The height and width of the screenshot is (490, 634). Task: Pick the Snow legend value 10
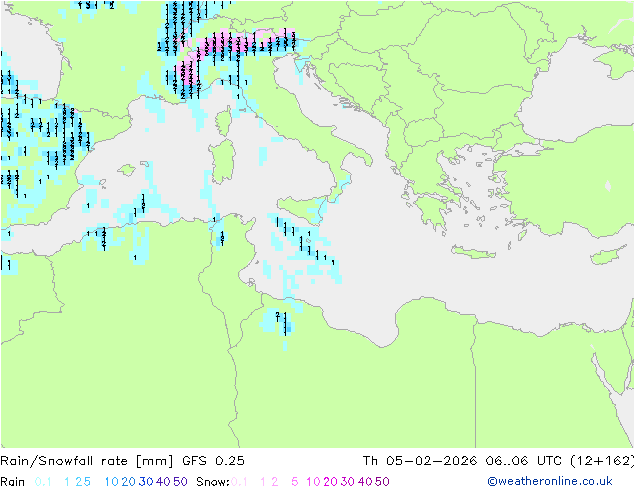(313, 482)
